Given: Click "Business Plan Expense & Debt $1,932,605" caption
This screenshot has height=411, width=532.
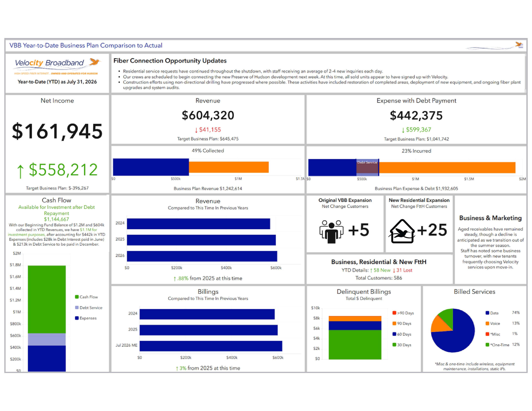Looking at the screenshot, I should 416,188.
